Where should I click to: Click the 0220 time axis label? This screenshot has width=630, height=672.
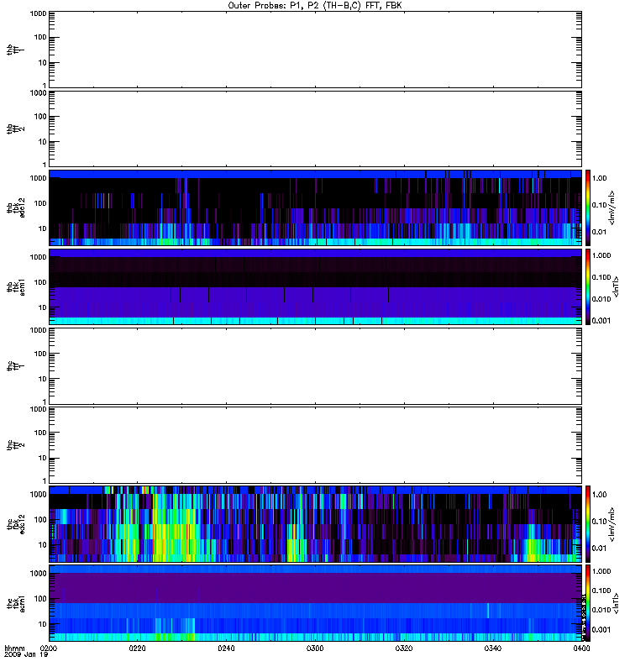137,648
